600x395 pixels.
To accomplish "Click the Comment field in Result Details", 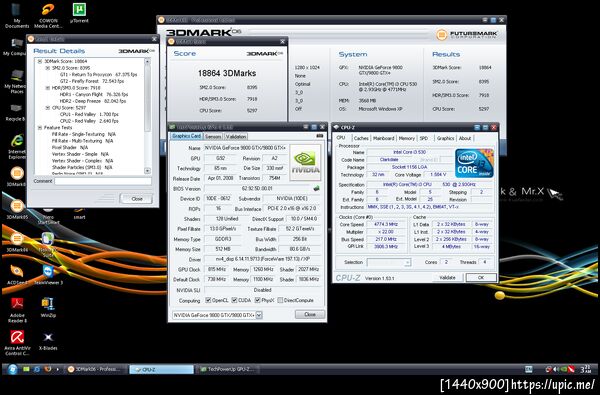I will point(103,181).
